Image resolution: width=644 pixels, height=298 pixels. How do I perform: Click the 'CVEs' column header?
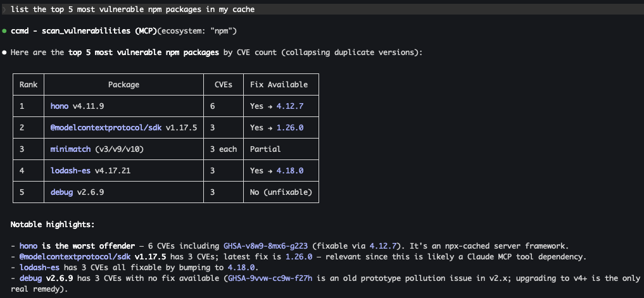coord(223,85)
